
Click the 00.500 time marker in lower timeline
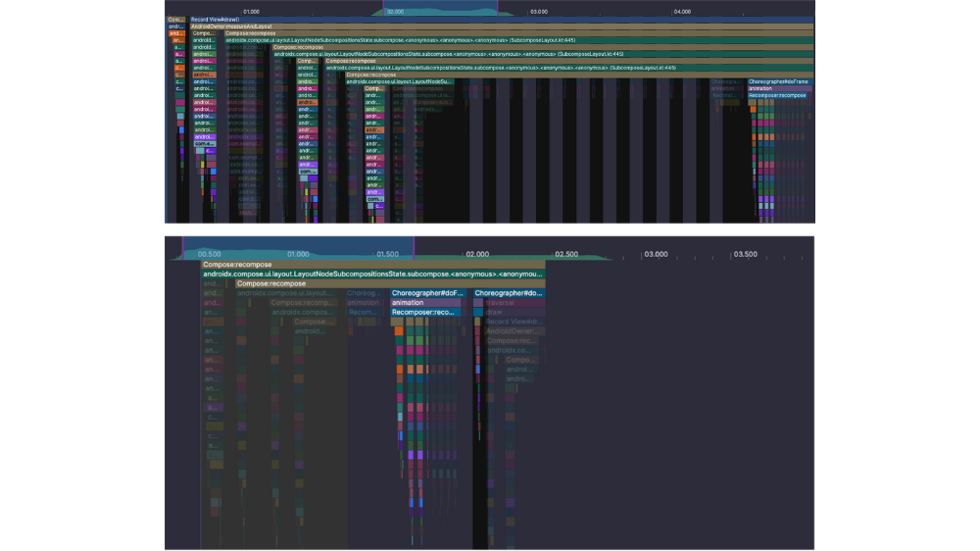210,254
